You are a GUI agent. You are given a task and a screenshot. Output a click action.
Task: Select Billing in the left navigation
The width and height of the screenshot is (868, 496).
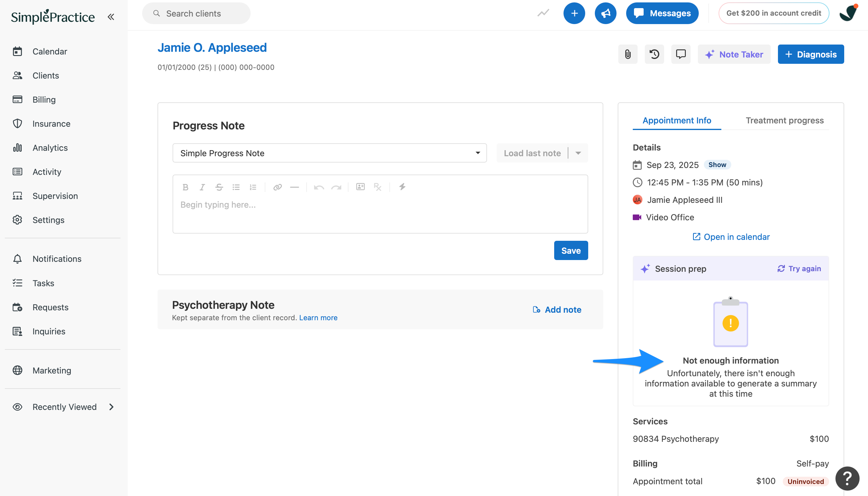pyautogui.click(x=44, y=99)
